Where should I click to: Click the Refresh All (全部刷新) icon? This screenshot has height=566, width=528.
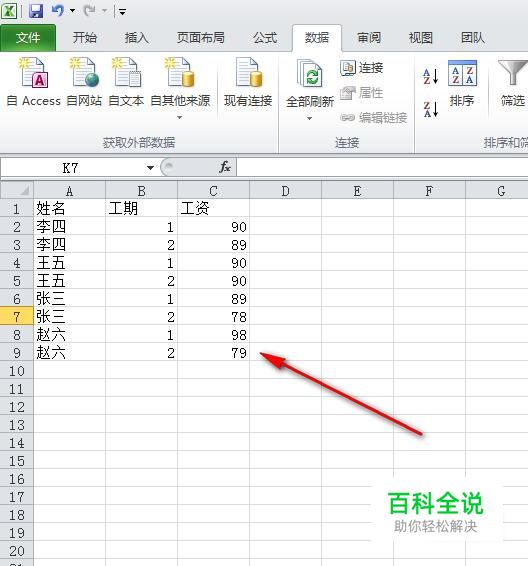(x=310, y=74)
